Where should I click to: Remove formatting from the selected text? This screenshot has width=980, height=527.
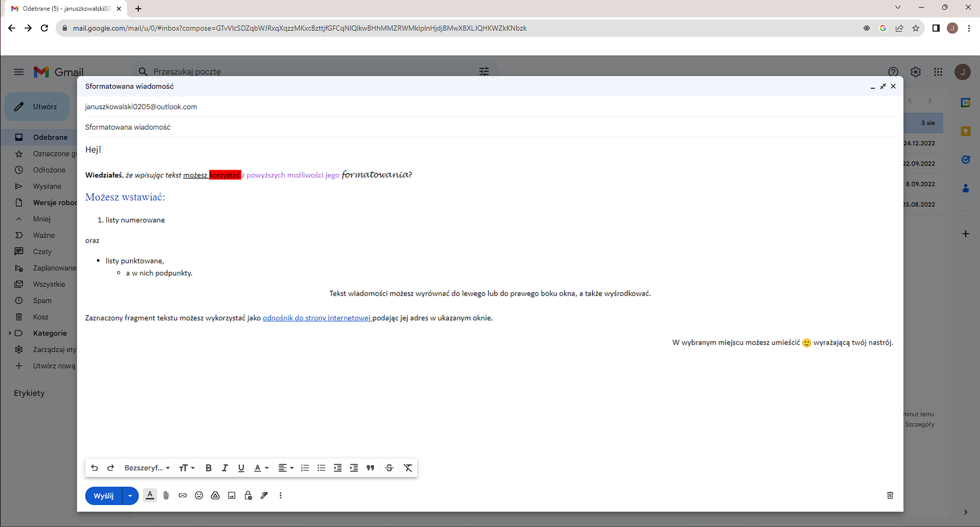tap(408, 468)
